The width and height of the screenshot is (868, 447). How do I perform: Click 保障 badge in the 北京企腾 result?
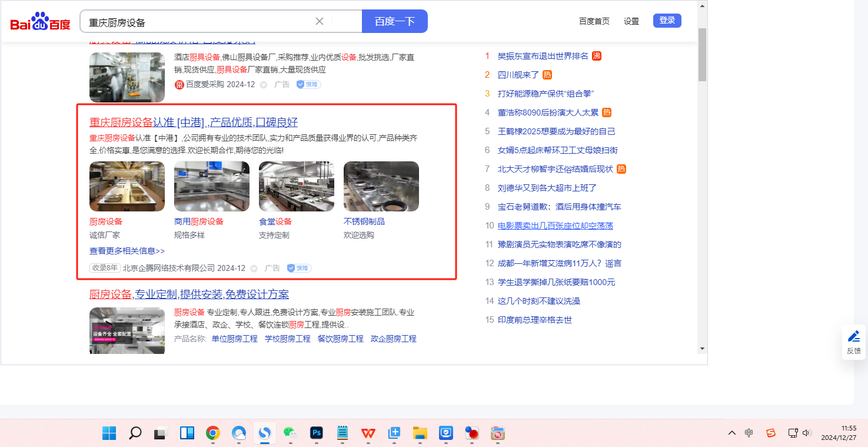(x=299, y=268)
